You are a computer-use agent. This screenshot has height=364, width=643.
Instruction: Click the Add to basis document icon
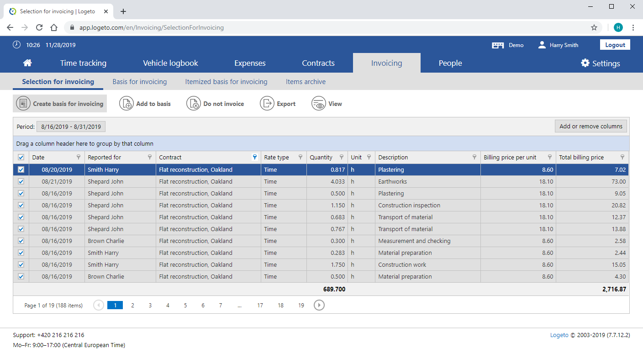click(x=126, y=104)
